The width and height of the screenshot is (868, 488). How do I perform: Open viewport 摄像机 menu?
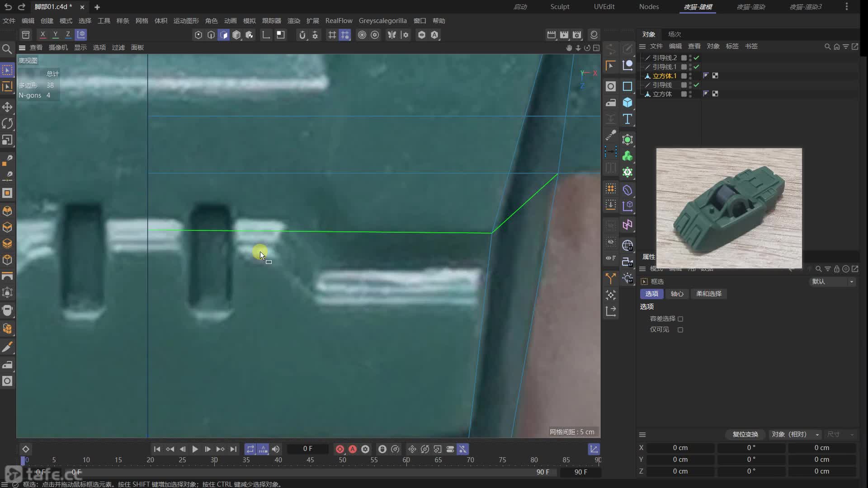(x=58, y=47)
